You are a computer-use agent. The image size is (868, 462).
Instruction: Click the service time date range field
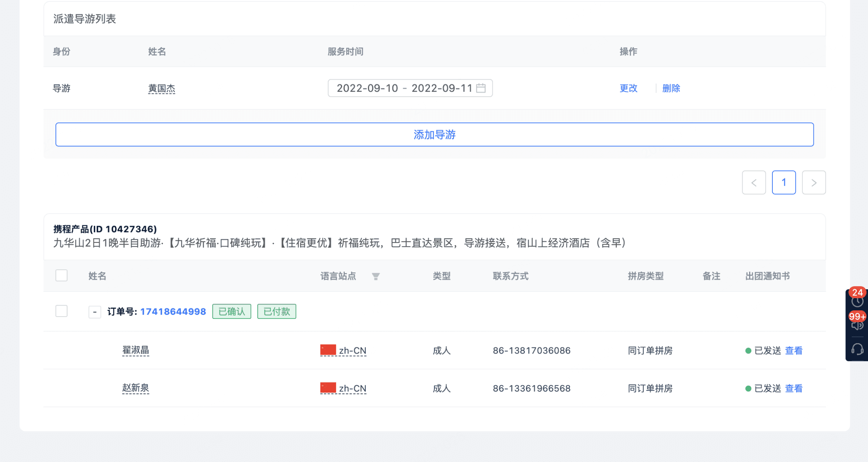(x=404, y=88)
